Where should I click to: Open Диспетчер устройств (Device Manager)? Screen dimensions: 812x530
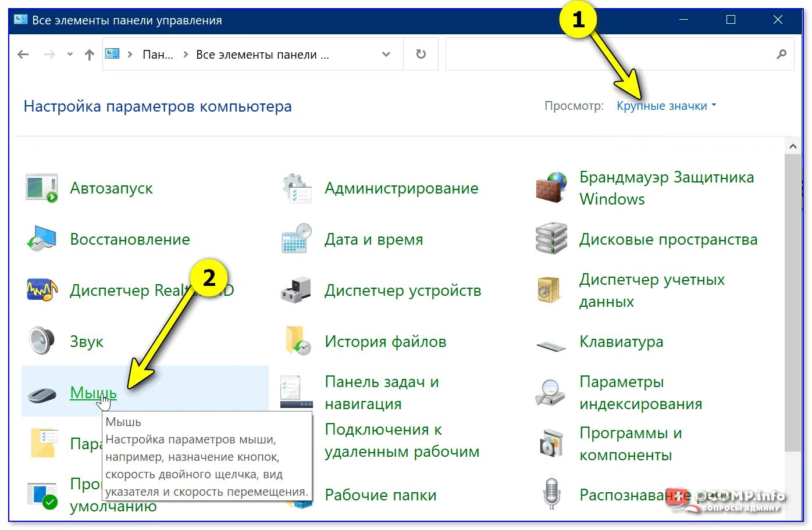[403, 290]
